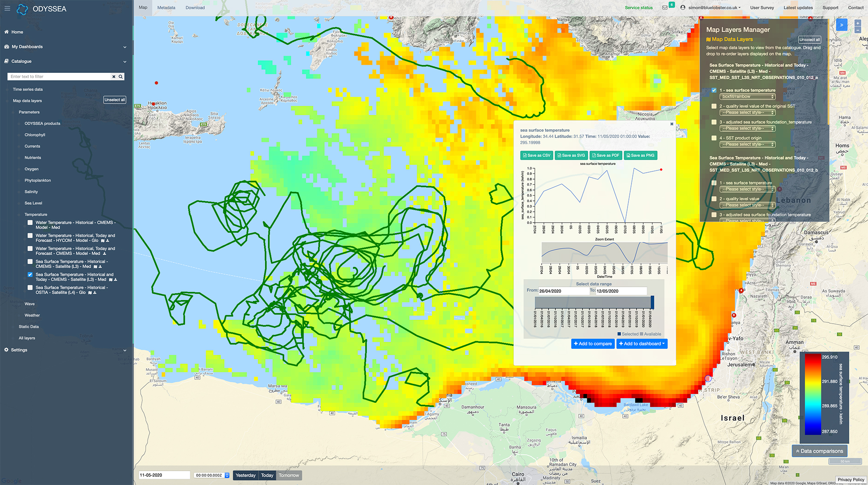Click the Yesterday date button
This screenshot has height=485, width=868.
point(246,475)
